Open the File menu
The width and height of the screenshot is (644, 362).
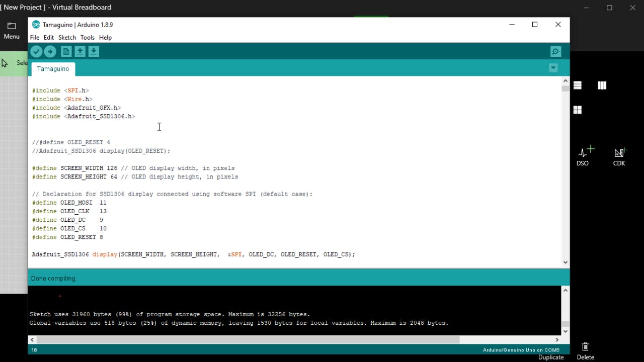(x=35, y=38)
